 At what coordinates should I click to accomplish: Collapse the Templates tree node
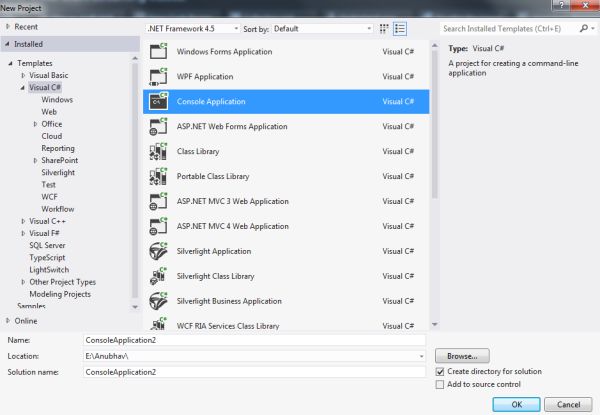tap(11, 63)
